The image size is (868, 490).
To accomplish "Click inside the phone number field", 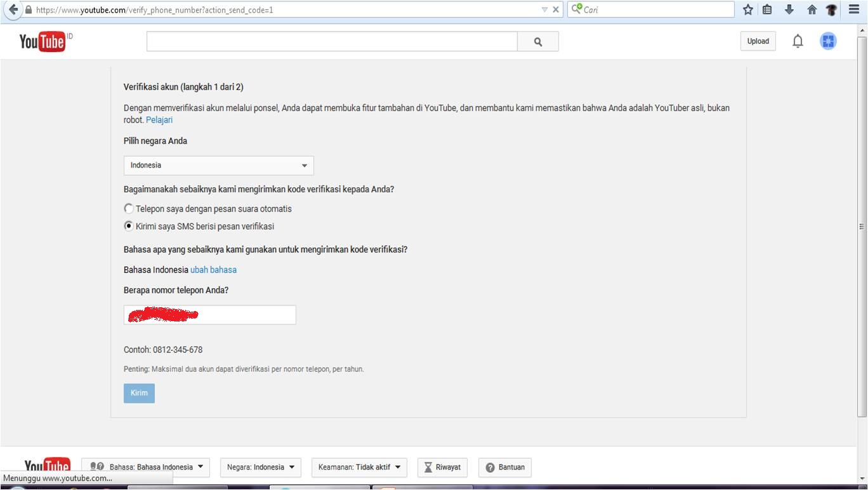I will click(209, 314).
